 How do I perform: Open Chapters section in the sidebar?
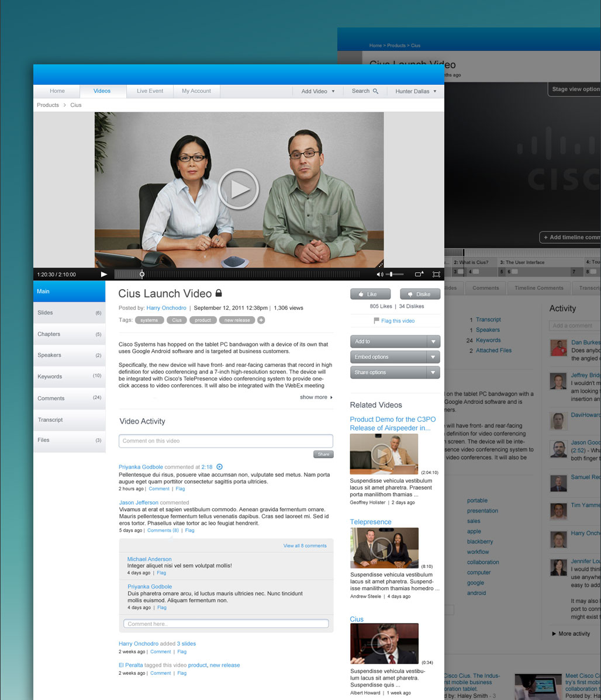pos(69,334)
